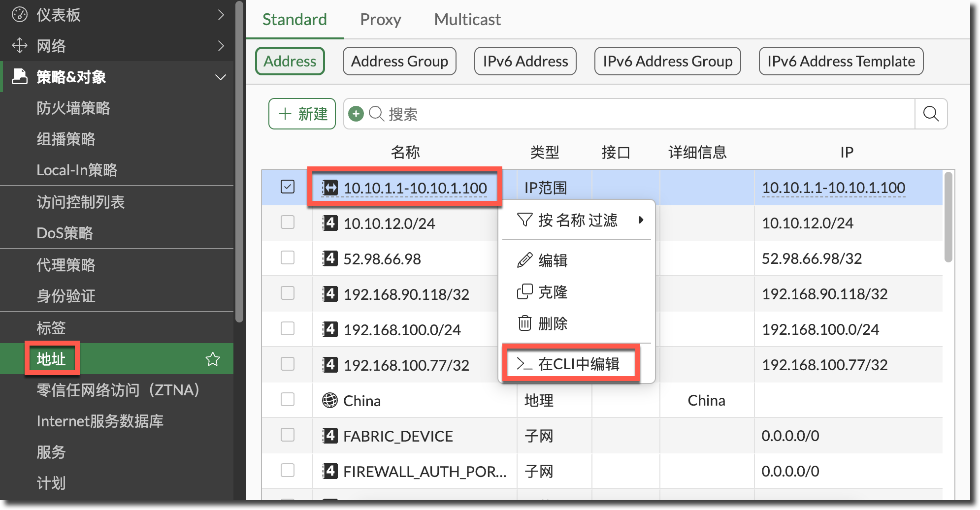Viewport: 980px width, 510px height.
Task: Open the Address Group view
Action: [399, 61]
